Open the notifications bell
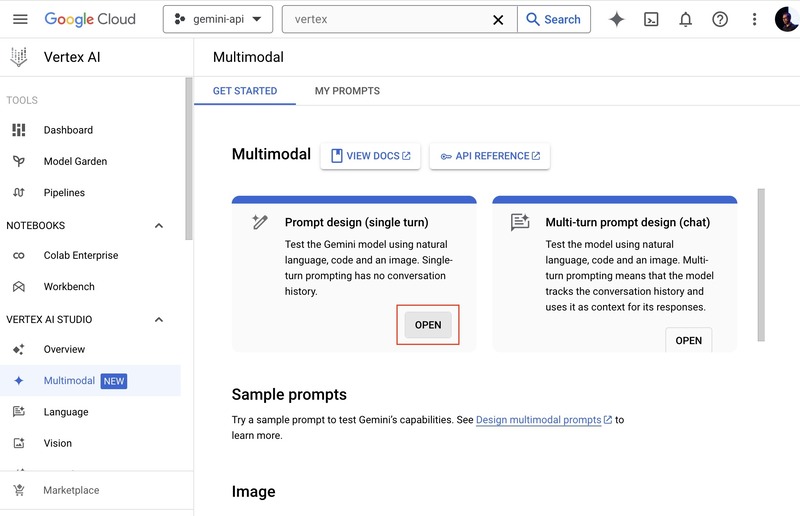Viewport: 800px width, 516px height. point(685,19)
